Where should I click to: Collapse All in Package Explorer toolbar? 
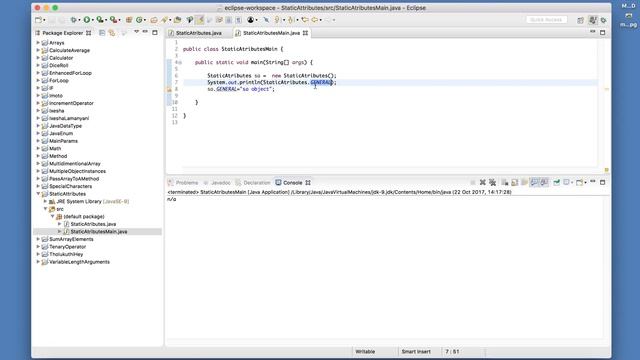pyautogui.click(x=102, y=33)
